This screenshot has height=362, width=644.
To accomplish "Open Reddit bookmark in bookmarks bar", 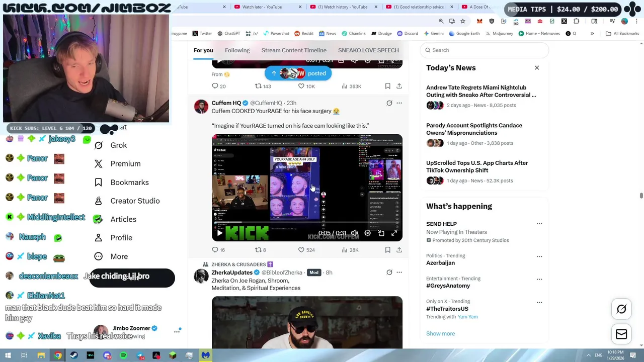I will (304, 34).
